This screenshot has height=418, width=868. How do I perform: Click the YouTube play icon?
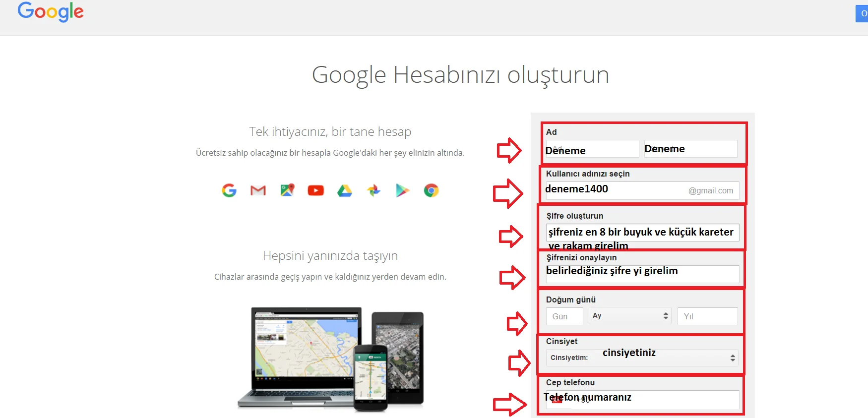315,190
